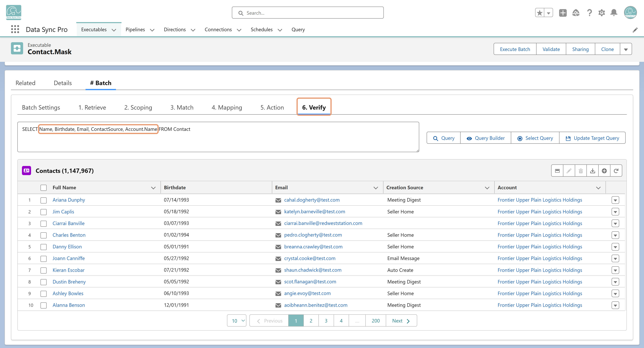Check the box for Jim Caplis
This screenshot has height=348, width=644.
(44, 212)
